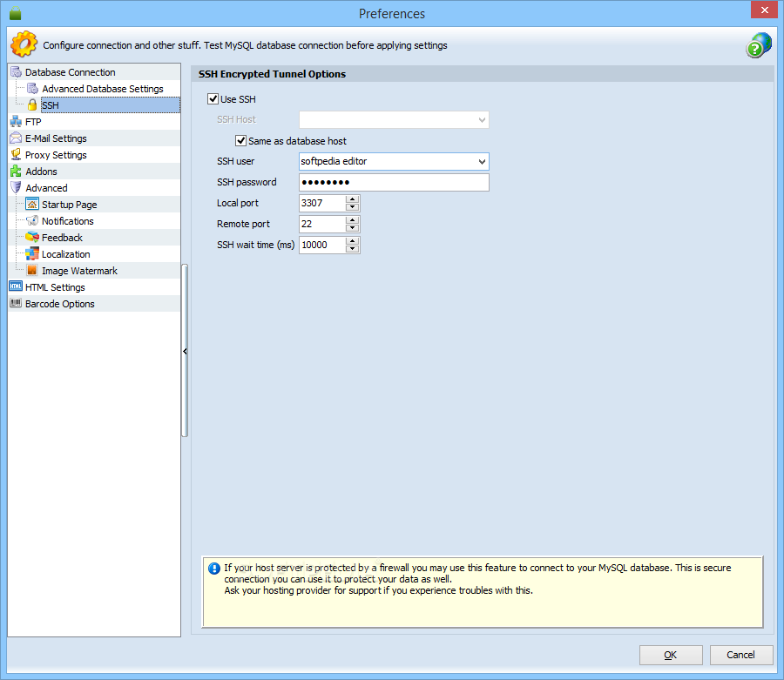Click the Advanced Database Settings icon
The image size is (784, 680).
coord(32,89)
